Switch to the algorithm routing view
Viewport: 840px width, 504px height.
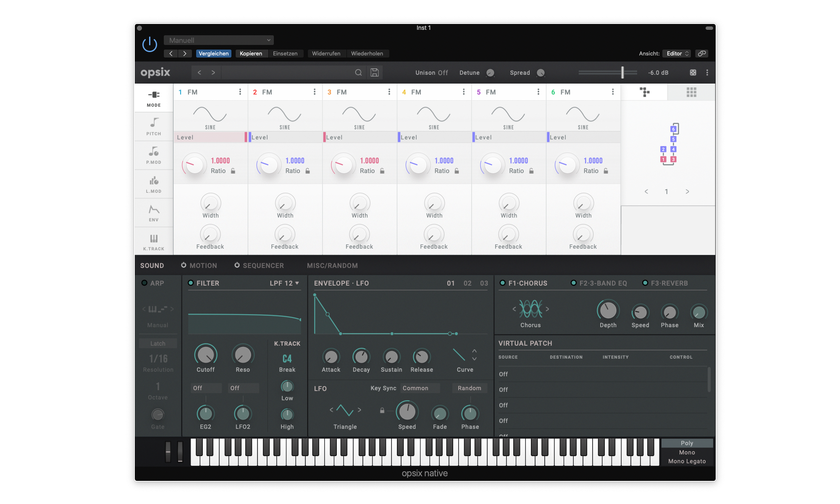tap(644, 92)
